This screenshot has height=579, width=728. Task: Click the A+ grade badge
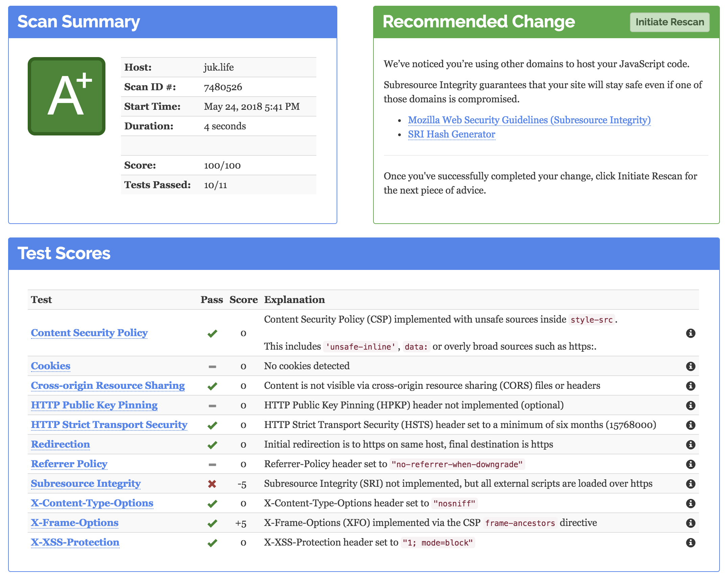click(x=67, y=96)
